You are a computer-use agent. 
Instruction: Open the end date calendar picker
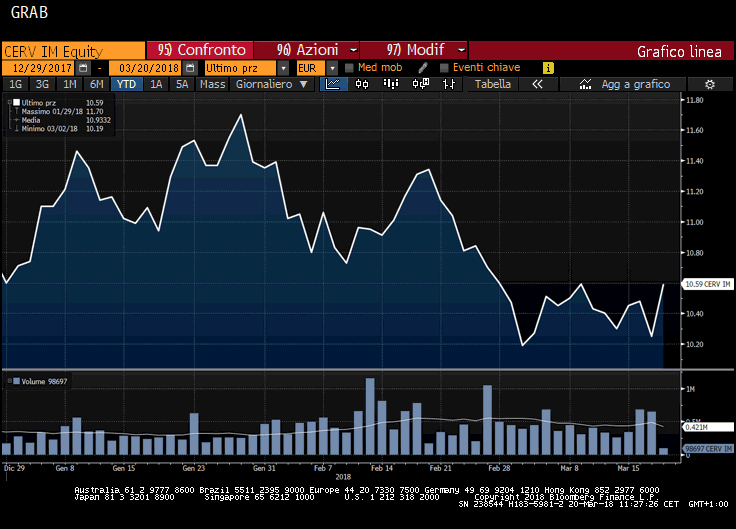tap(190, 68)
